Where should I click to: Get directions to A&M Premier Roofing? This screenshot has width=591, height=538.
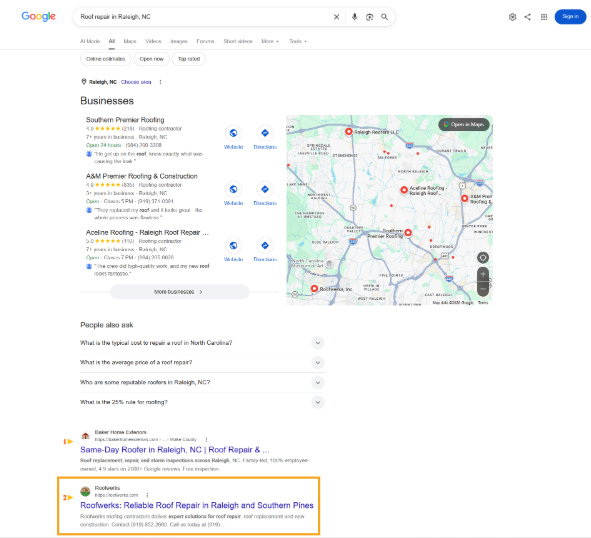point(265,189)
